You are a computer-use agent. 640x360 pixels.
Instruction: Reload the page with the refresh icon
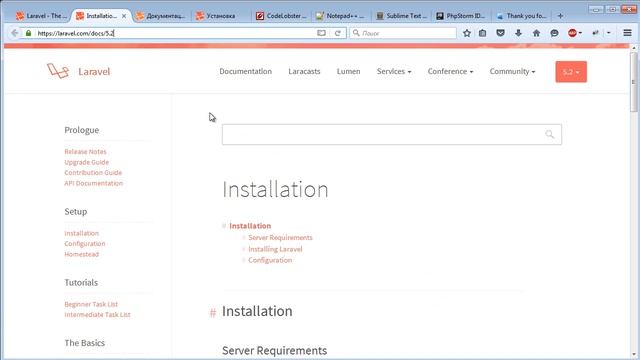(338, 33)
